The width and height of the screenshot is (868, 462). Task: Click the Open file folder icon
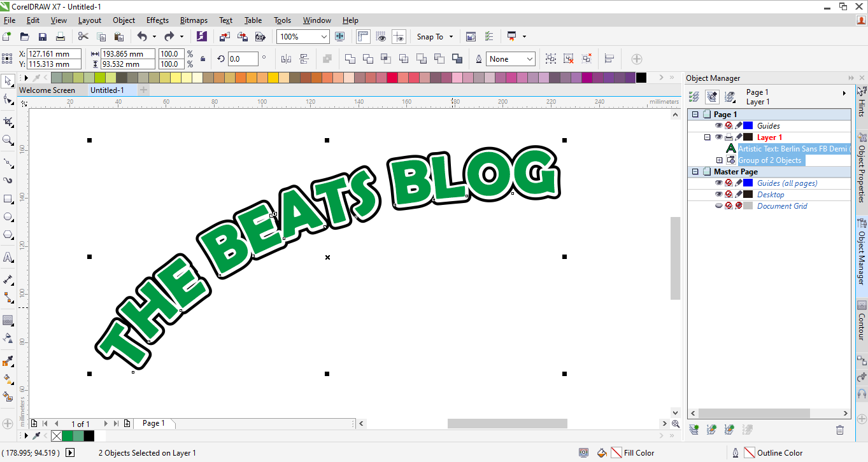[25, 37]
